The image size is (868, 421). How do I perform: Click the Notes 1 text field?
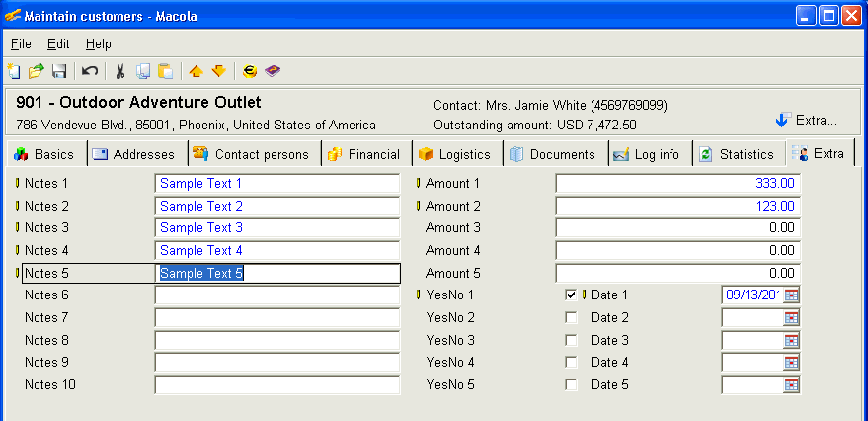tap(277, 184)
